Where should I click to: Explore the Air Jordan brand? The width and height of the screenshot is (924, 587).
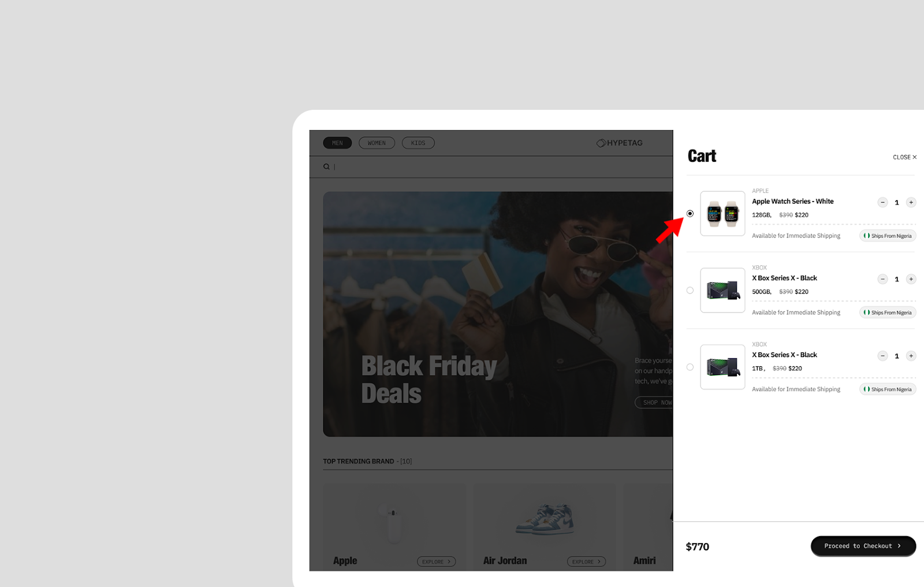(586, 562)
